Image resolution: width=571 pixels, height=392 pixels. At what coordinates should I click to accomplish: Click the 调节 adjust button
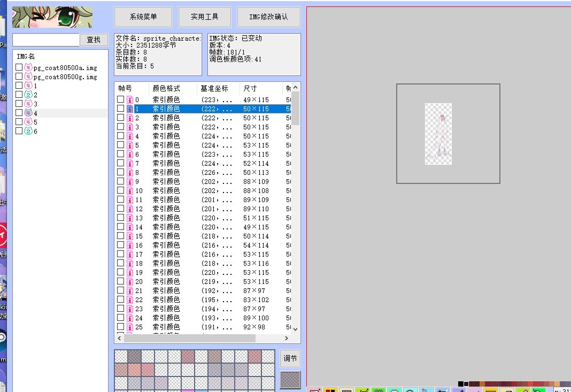(x=290, y=358)
